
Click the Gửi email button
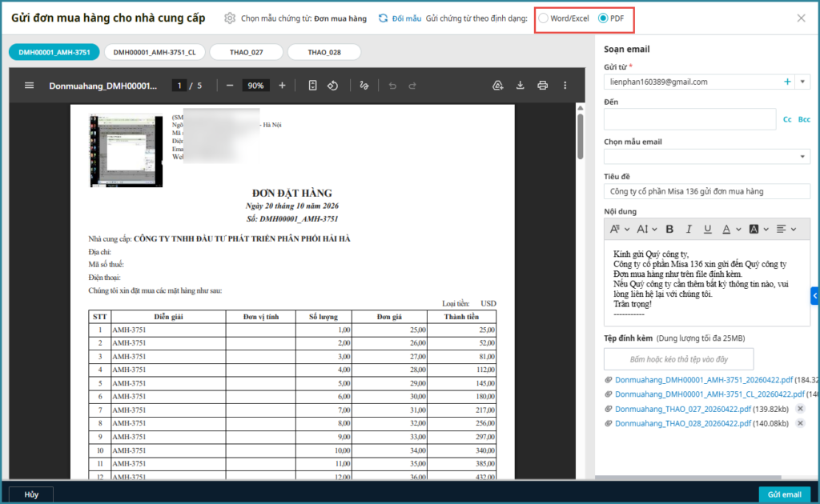coord(784,494)
